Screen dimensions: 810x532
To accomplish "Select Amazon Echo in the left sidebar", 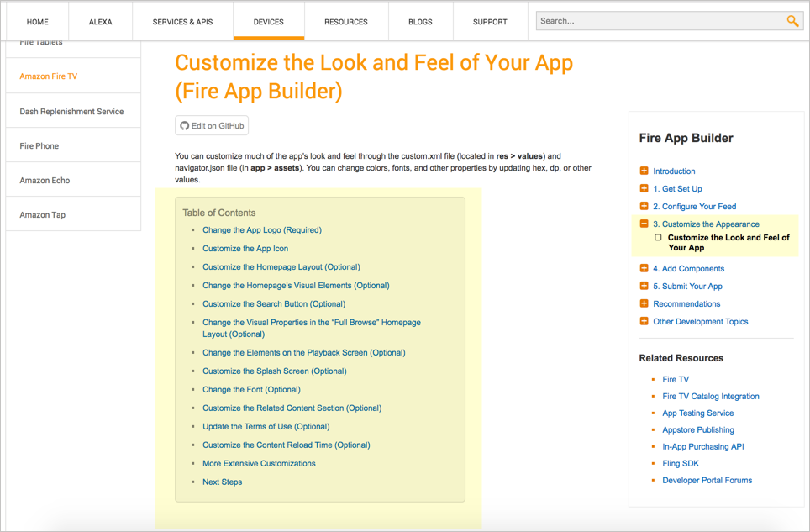I will (x=73, y=180).
